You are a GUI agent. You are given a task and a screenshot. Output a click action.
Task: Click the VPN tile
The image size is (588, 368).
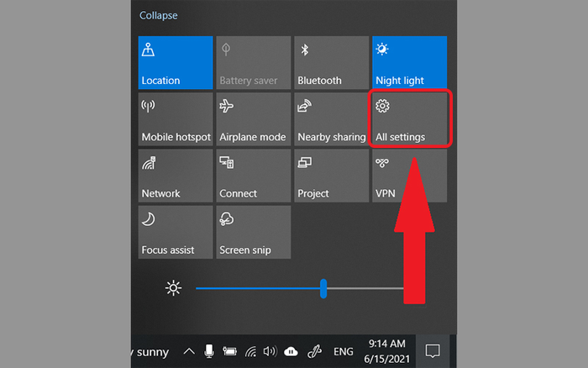[x=409, y=176]
